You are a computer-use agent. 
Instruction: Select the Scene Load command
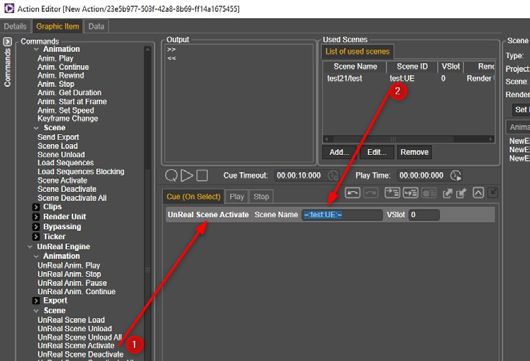click(57, 146)
